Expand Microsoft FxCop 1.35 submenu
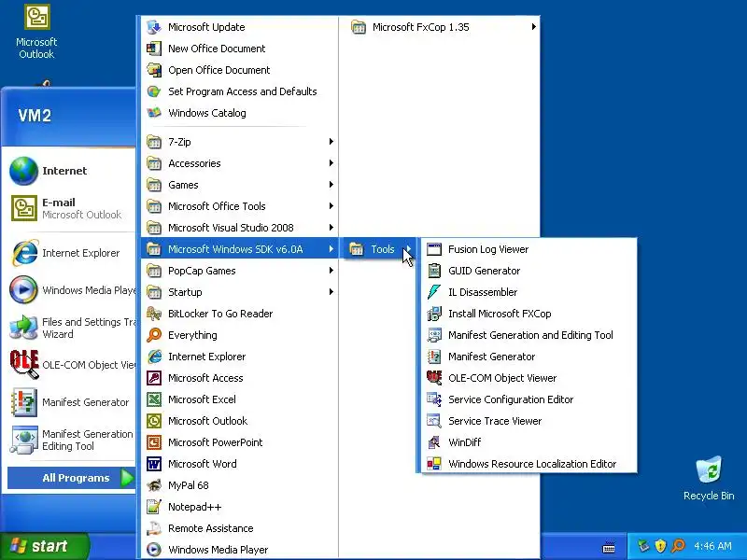 (443, 27)
